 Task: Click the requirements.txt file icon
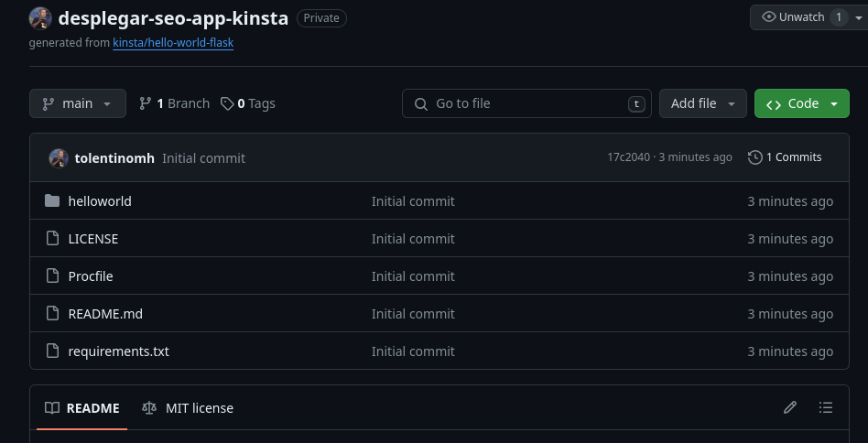[x=52, y=351]
